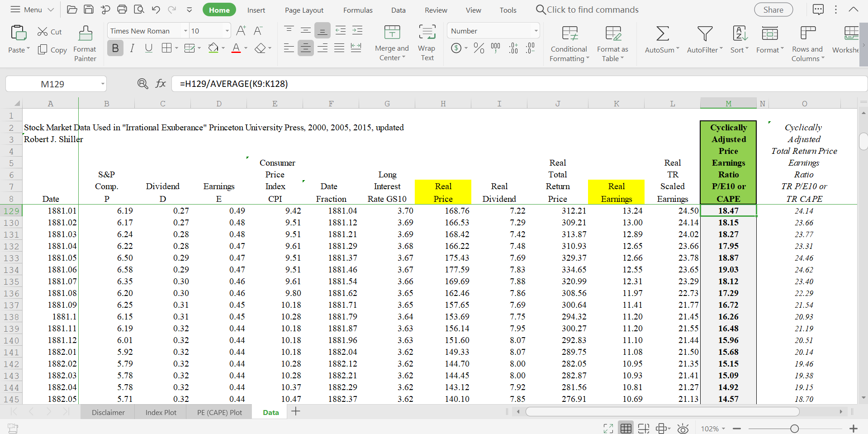Open the Formulas tab
This screenshot has width=868, height=434.
click(358, 10)
